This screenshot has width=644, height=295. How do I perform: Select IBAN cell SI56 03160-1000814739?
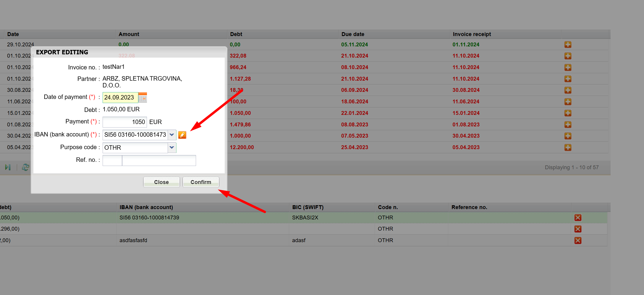pyautogui.click(x=149, y=218)
